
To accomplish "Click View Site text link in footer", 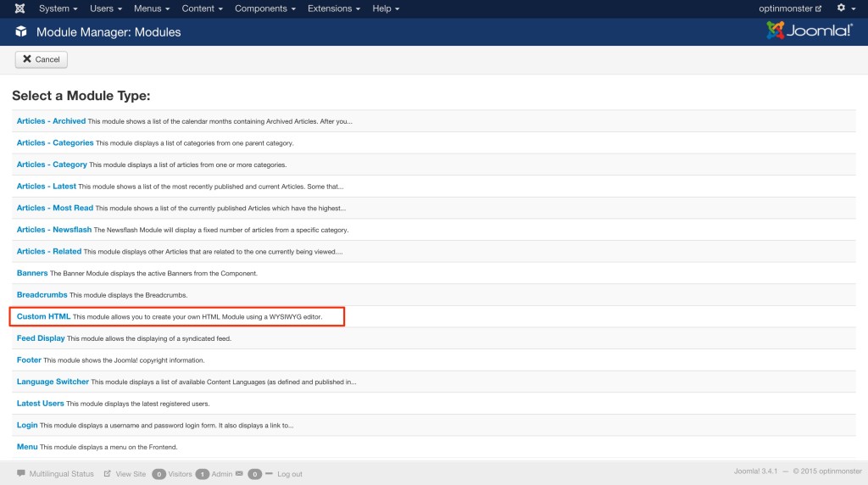I will click(131, 474).
